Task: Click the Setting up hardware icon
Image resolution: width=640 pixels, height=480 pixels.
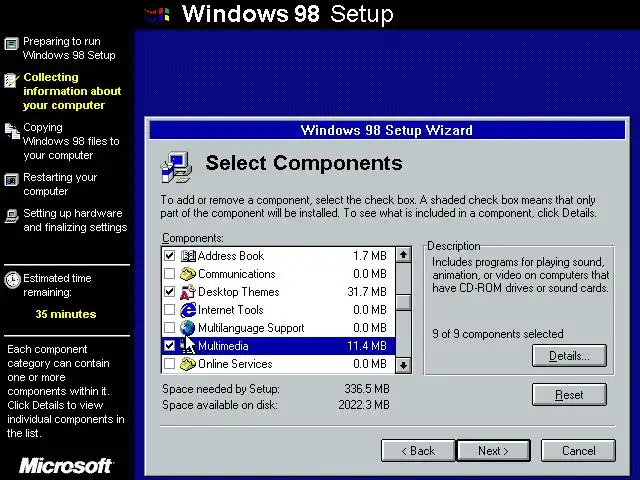Action: tap(11, 216)
